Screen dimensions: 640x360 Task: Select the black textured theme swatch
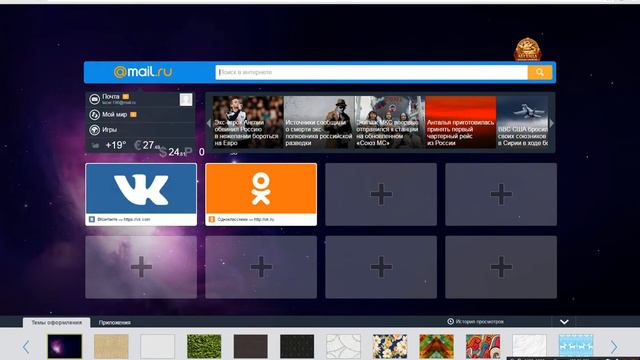click(x=297, y=347)
